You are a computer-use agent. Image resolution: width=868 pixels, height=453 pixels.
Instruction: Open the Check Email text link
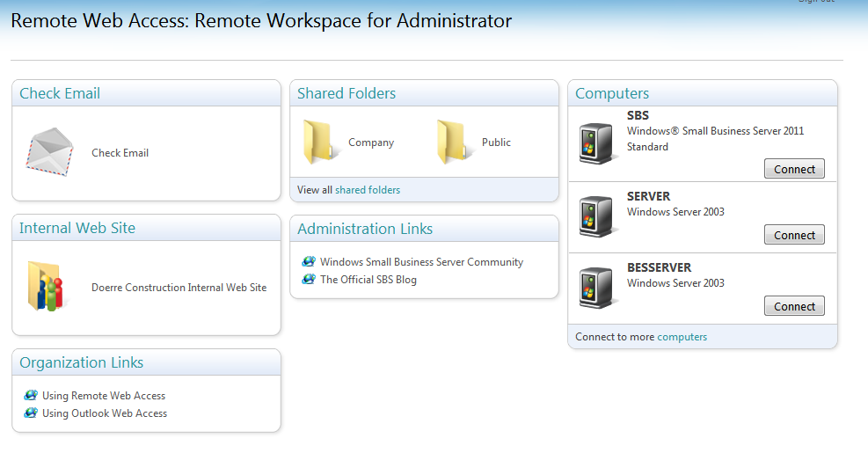point(120,153)
